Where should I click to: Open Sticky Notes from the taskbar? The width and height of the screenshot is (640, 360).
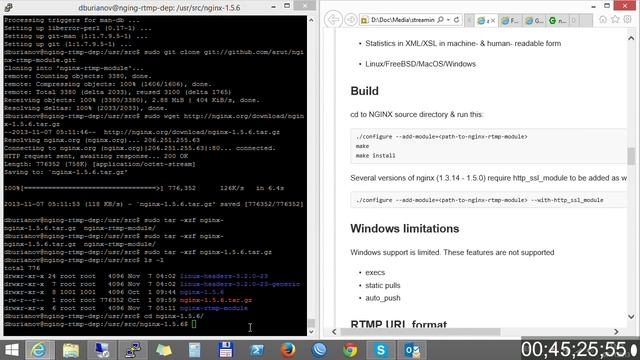(164, 350)
